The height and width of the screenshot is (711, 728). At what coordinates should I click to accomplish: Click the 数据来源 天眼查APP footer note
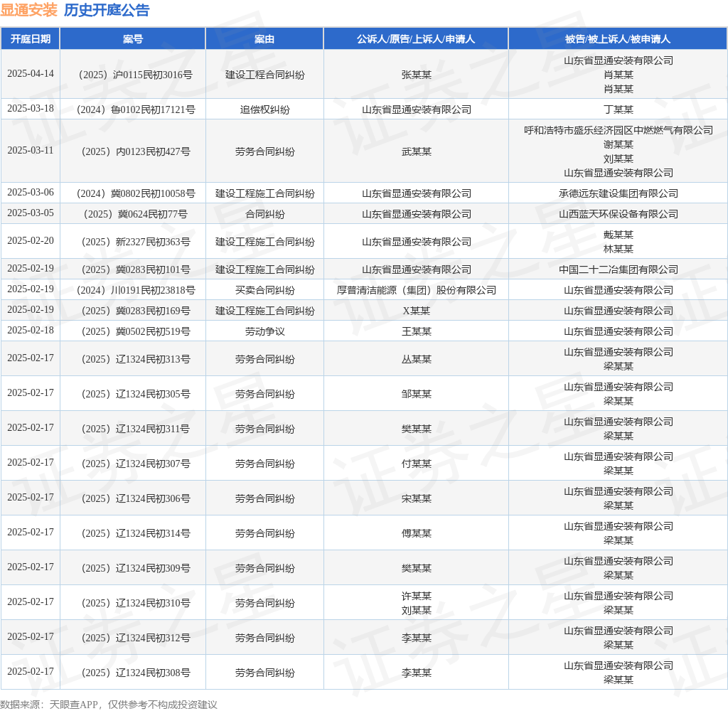tap(109, 705)
